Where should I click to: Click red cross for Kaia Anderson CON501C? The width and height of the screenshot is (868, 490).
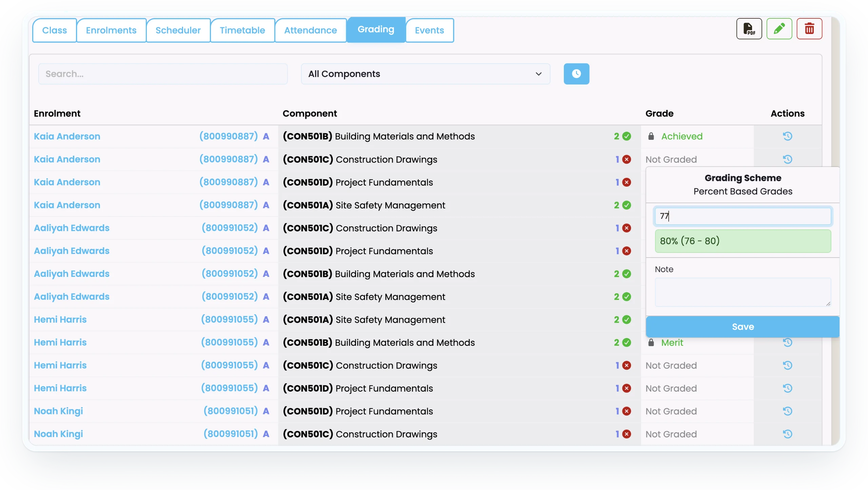click(627, 159)
